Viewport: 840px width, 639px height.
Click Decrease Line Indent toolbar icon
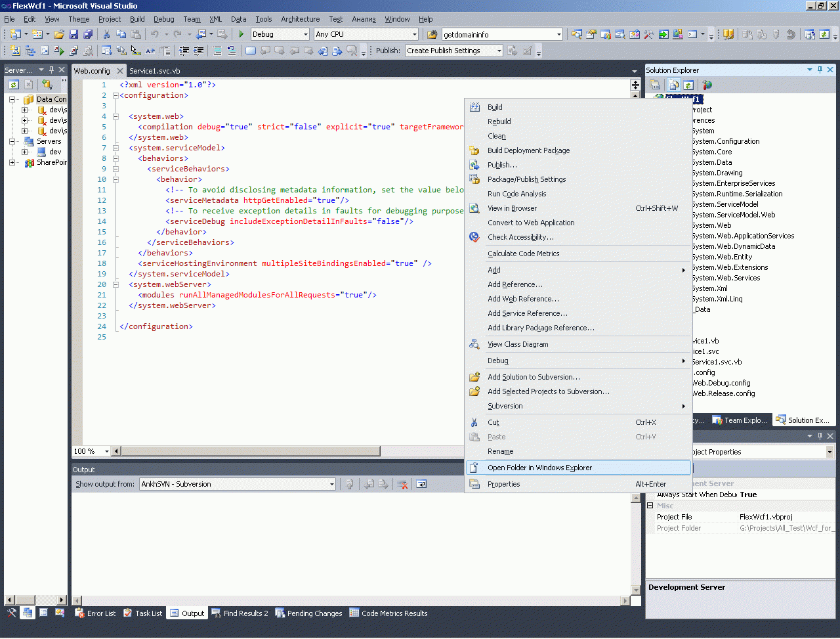(x=184, y=51)
